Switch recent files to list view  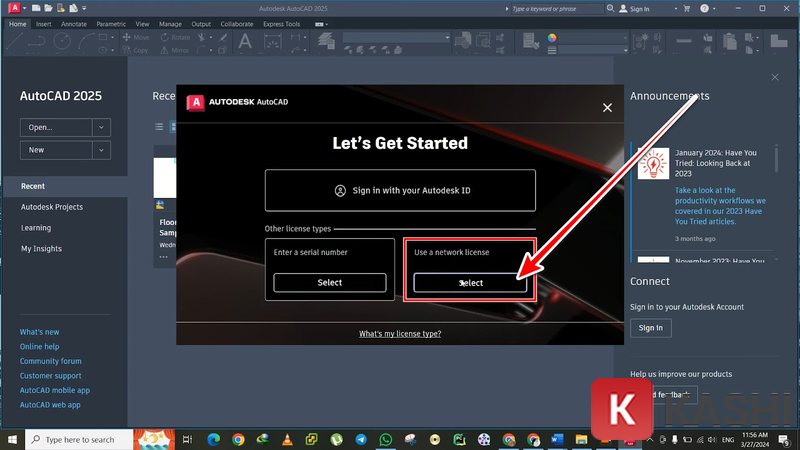(159, 127)
